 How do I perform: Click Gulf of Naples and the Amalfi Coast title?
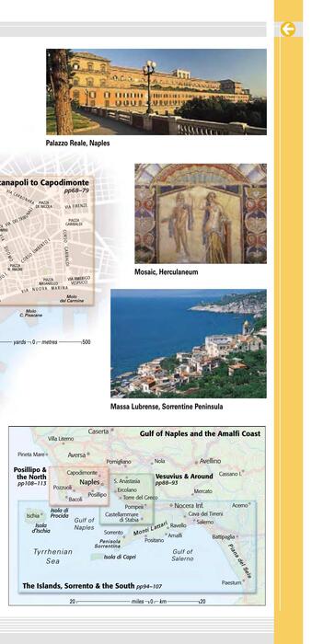tap(200, 433)
